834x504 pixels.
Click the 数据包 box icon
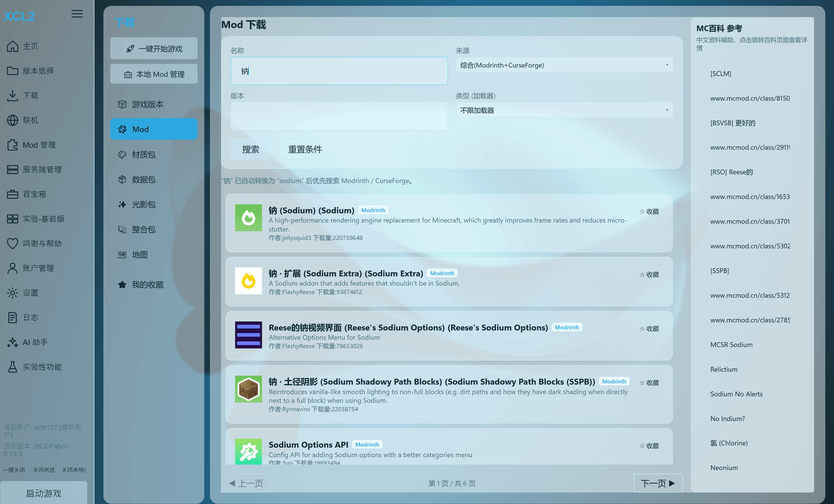122,180
